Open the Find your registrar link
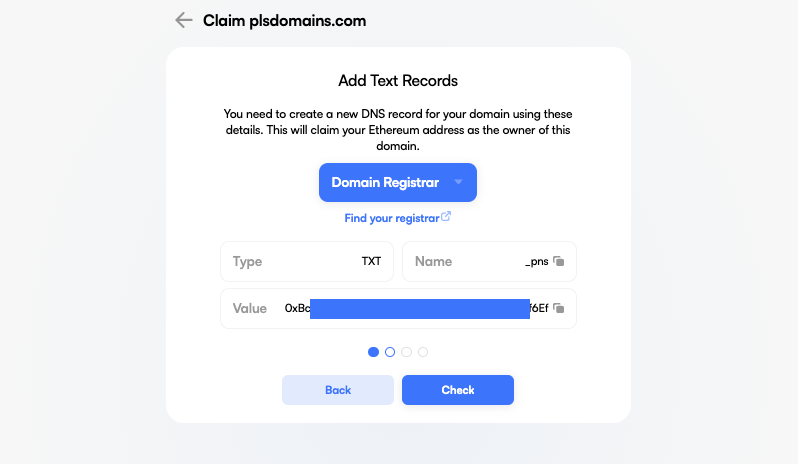Viewport: 798px width, 464px height. 391,218
